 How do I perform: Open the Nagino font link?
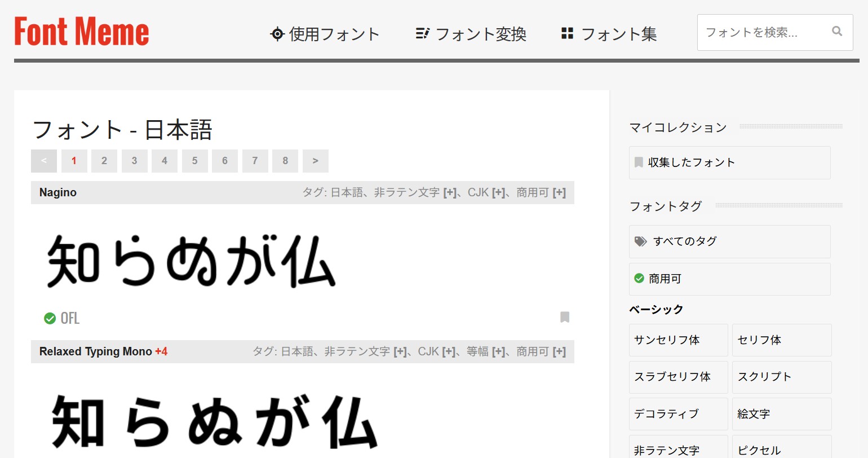click(58, 193)
